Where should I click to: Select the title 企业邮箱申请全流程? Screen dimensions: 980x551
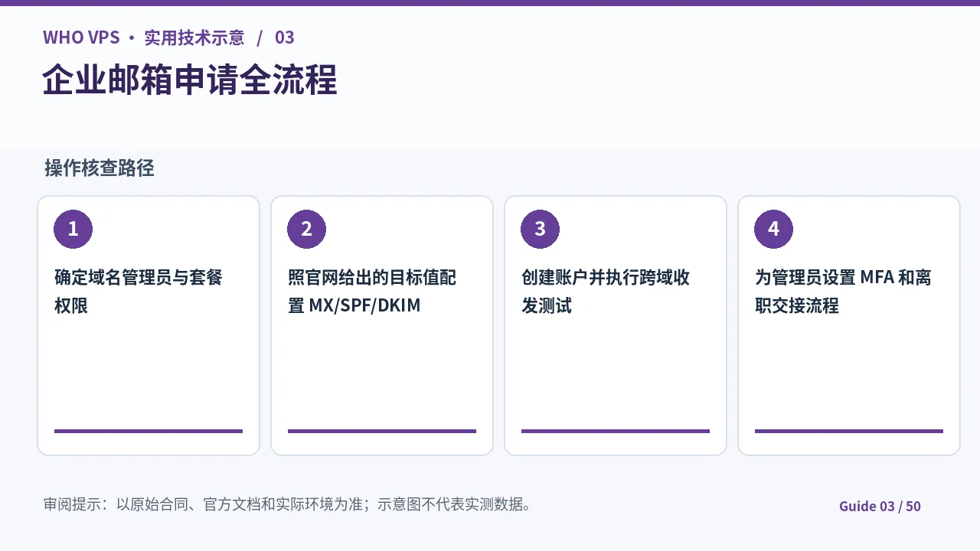pyautogui.click(x=190, y=80)
